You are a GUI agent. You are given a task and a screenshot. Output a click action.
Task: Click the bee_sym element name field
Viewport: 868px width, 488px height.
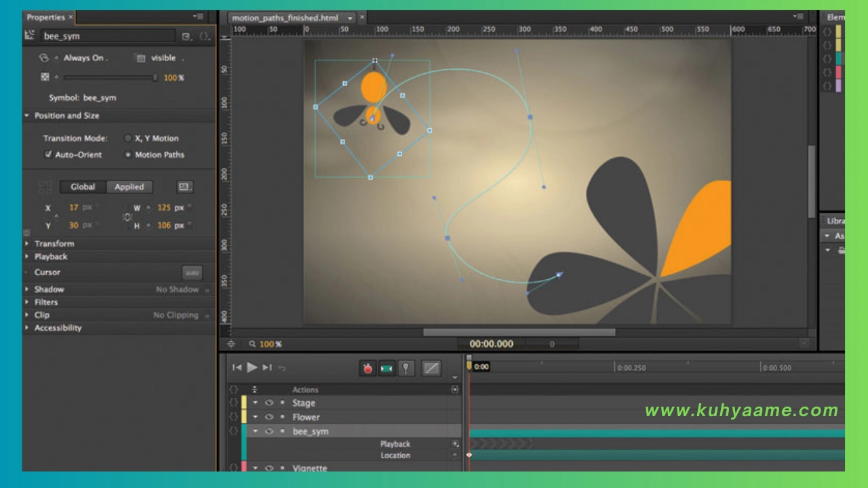pyautogui.click(x=108, y=36)
